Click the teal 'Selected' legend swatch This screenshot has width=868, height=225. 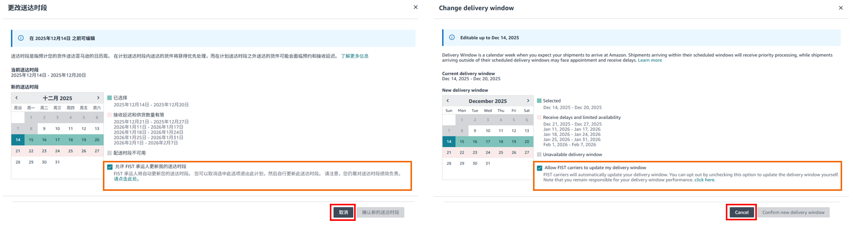539,101
